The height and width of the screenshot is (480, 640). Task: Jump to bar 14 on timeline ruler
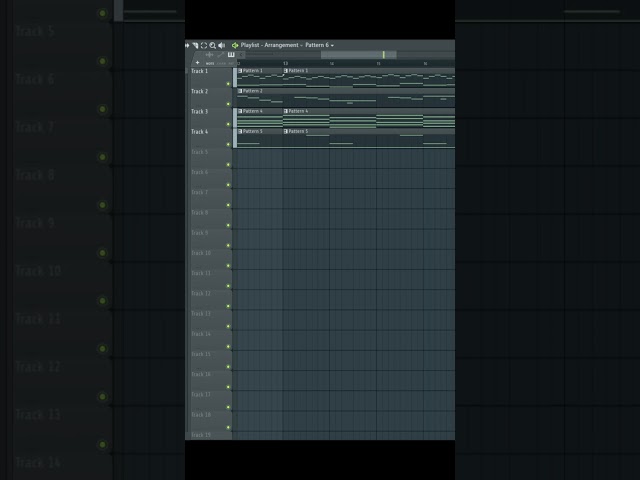332,63
